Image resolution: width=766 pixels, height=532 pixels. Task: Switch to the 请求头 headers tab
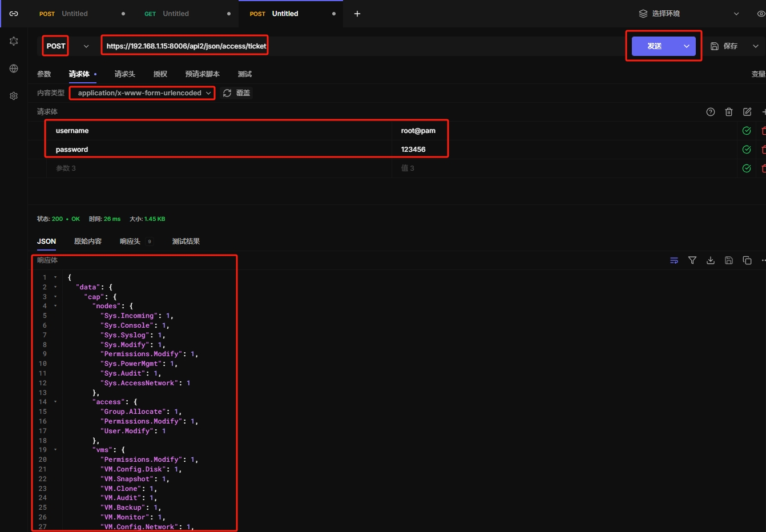(x=124, y=74)
